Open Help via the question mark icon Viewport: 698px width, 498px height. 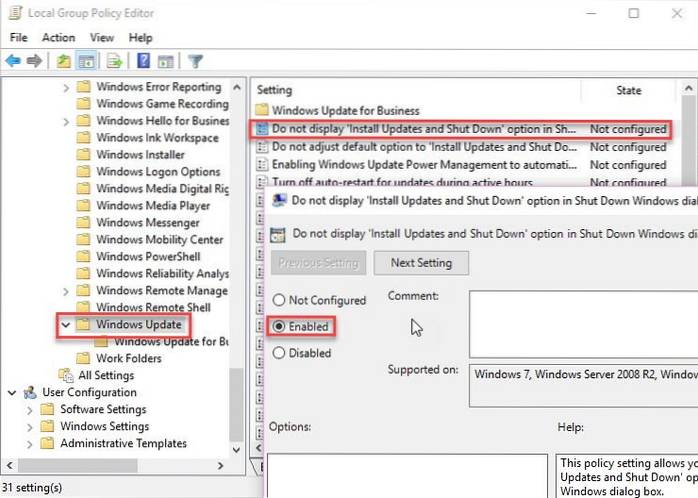click(143, 61)
